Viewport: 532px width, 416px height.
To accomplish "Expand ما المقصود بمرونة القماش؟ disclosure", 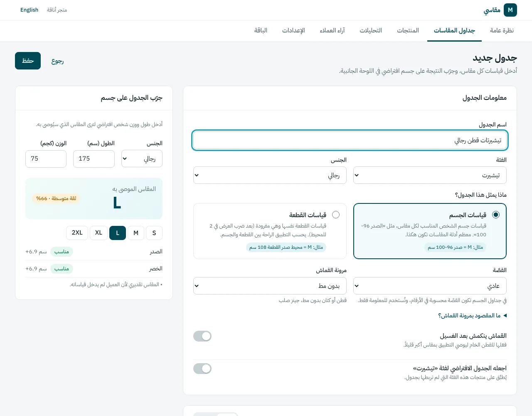I will pos(473,315).
